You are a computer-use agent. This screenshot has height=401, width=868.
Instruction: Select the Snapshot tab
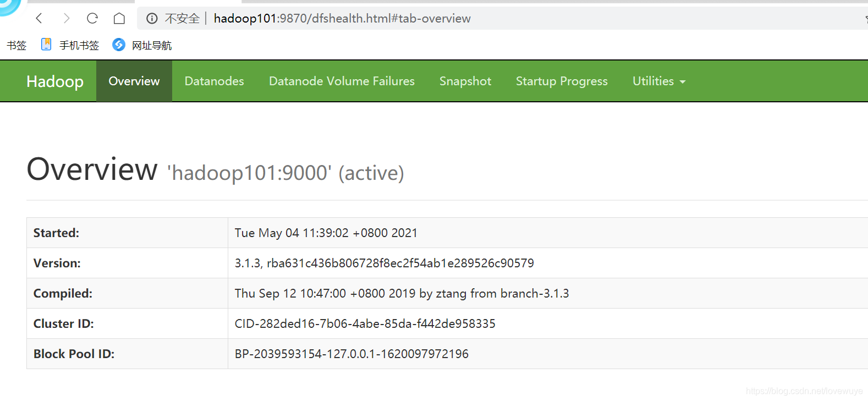[465, 81]
